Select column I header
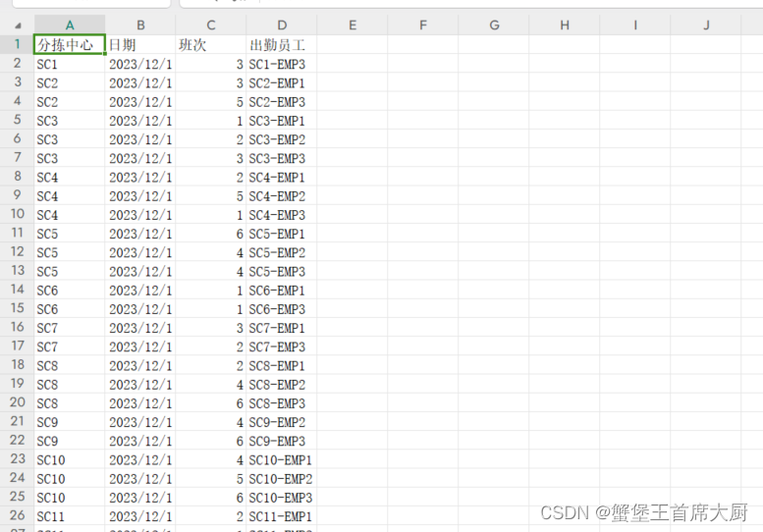 [x=635, y=25]
